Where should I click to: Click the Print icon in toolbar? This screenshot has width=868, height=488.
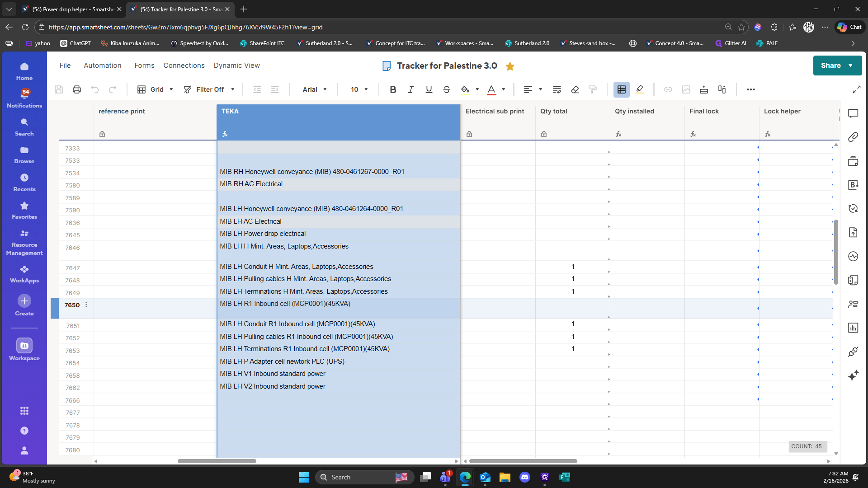click(x=77, y=89)
